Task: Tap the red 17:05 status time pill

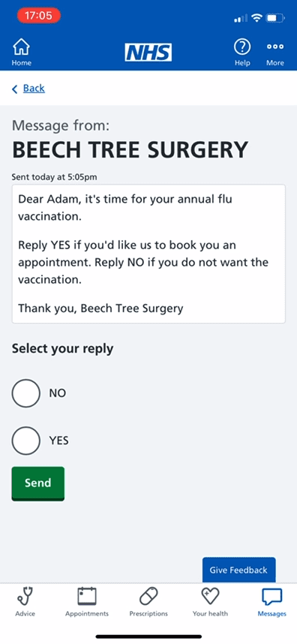Action: tap(38, 16)
